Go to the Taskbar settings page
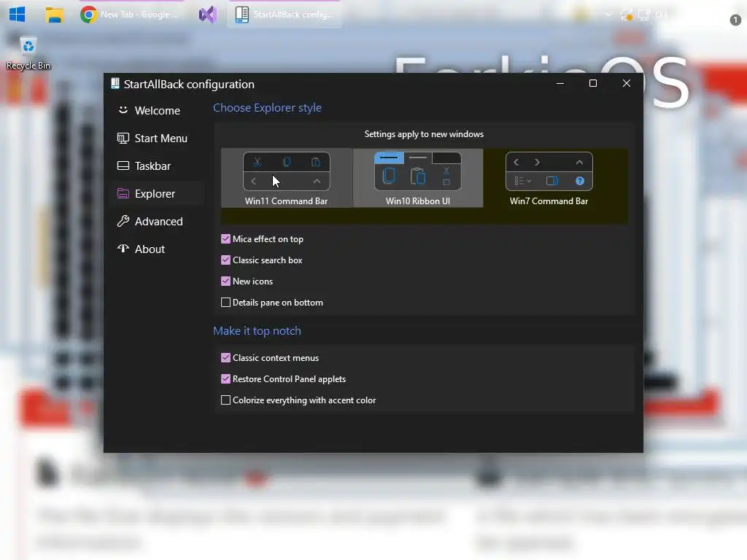Image resolution: width=747 pixels, height=560 pixels. click(158, 166)
